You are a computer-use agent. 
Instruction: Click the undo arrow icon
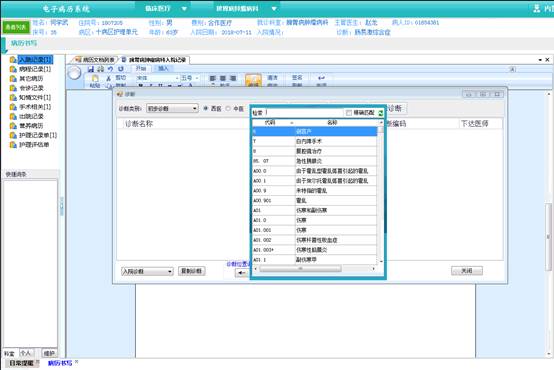coord(111,69)
